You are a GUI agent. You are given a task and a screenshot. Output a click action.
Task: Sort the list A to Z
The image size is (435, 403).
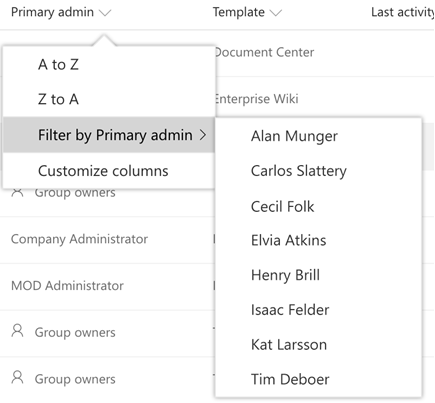pyautogui.click(x=109, y=64)
